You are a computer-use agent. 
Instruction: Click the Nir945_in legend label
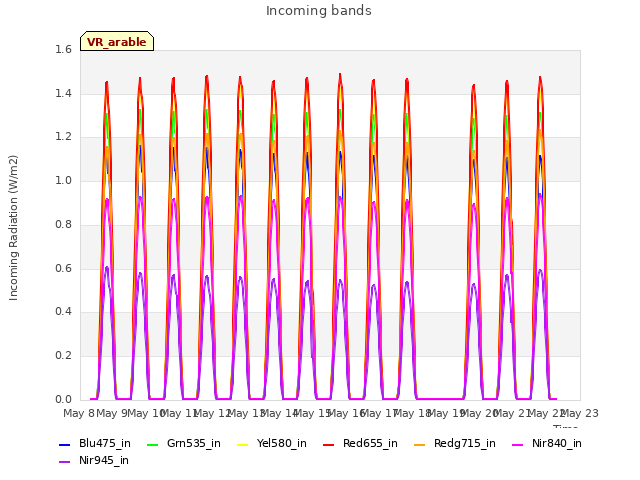coord(104,461)
